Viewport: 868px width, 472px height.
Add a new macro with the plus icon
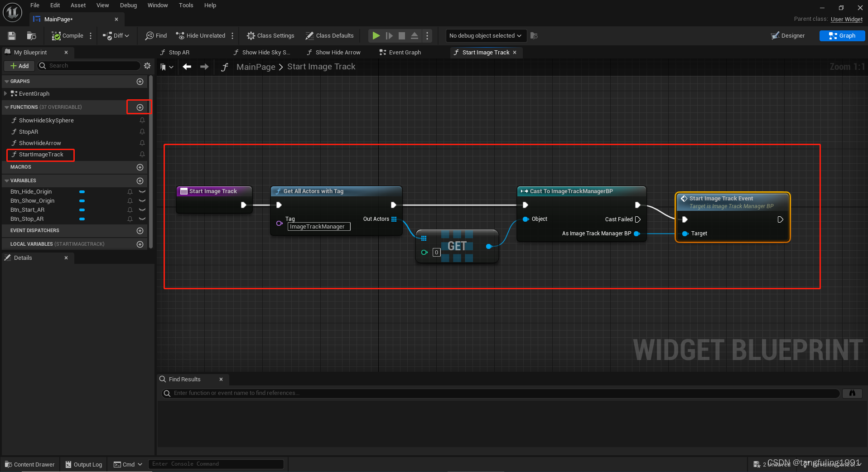point(140,167)
